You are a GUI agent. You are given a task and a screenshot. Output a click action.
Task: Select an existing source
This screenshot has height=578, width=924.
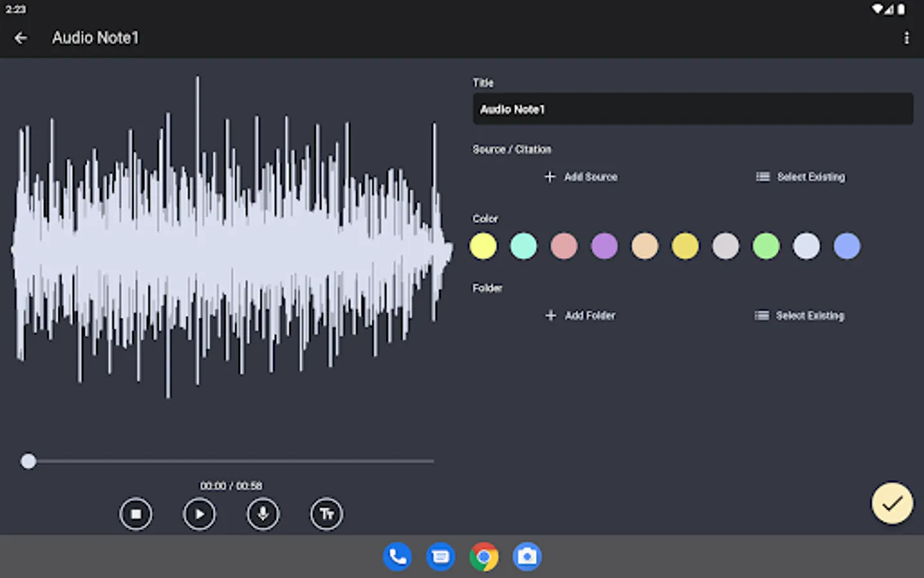tap(800, 177)
